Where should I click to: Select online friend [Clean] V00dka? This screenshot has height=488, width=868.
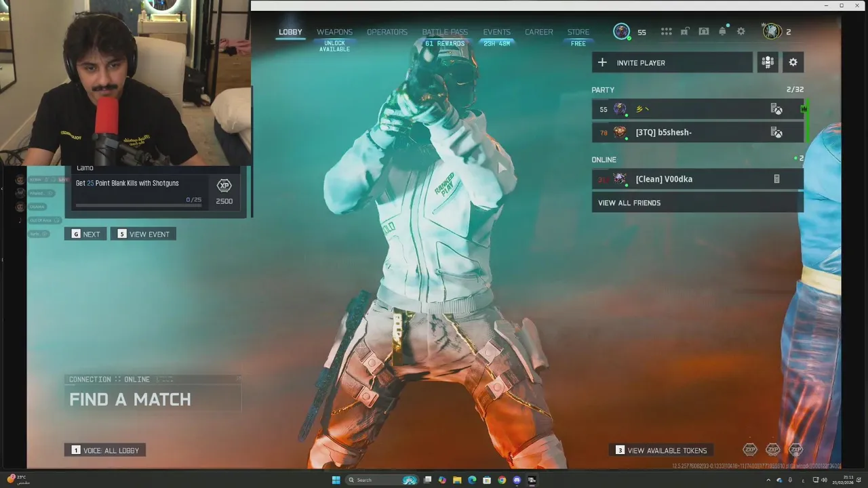(x=698, y=179)
